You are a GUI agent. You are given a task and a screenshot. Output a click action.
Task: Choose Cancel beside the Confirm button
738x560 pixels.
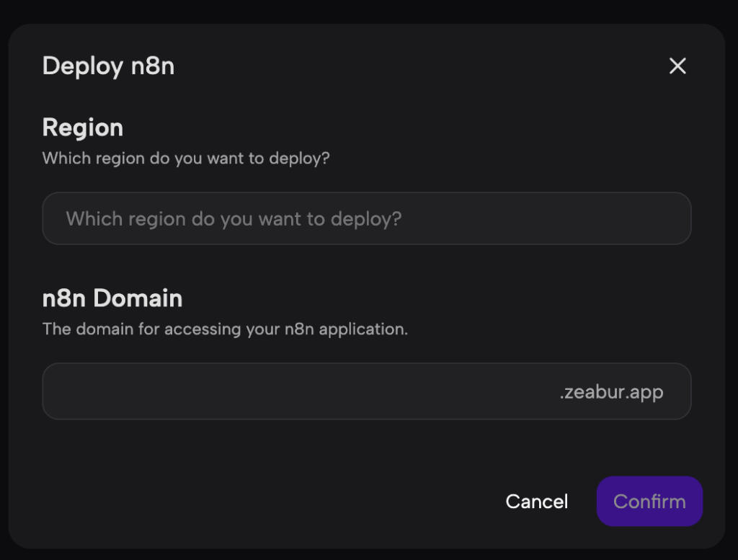coord(536,501)
